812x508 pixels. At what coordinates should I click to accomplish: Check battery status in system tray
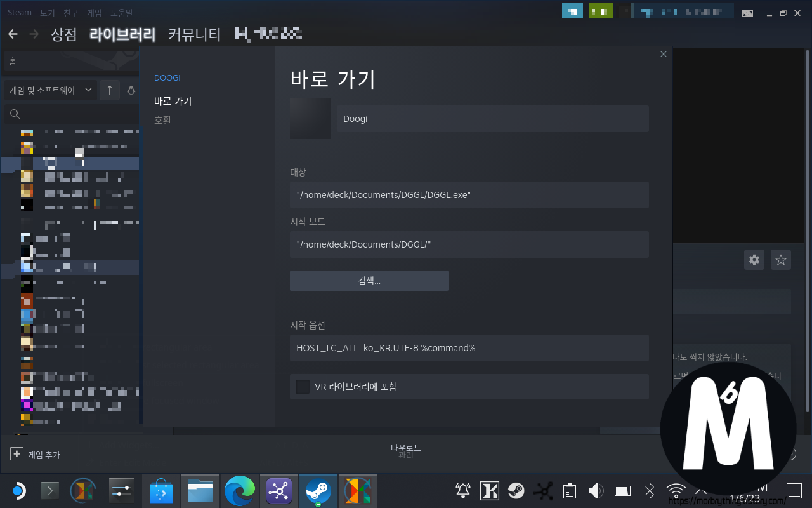tap(623, 490)
